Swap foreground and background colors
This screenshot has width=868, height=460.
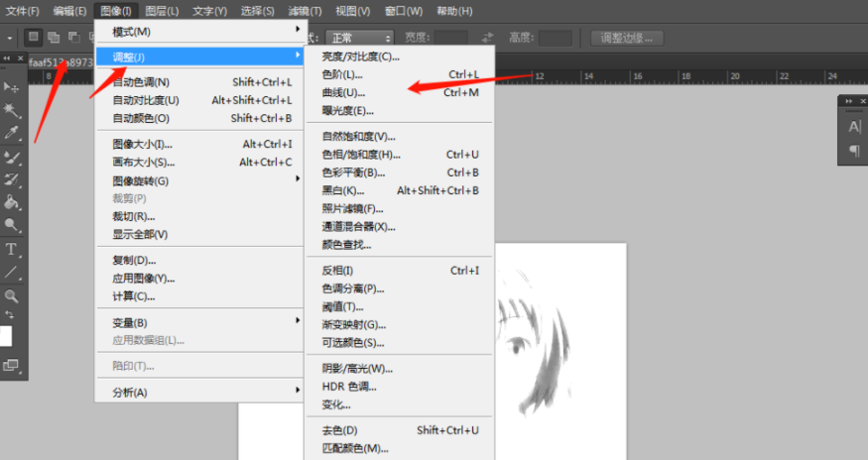[x=9, y=314]
